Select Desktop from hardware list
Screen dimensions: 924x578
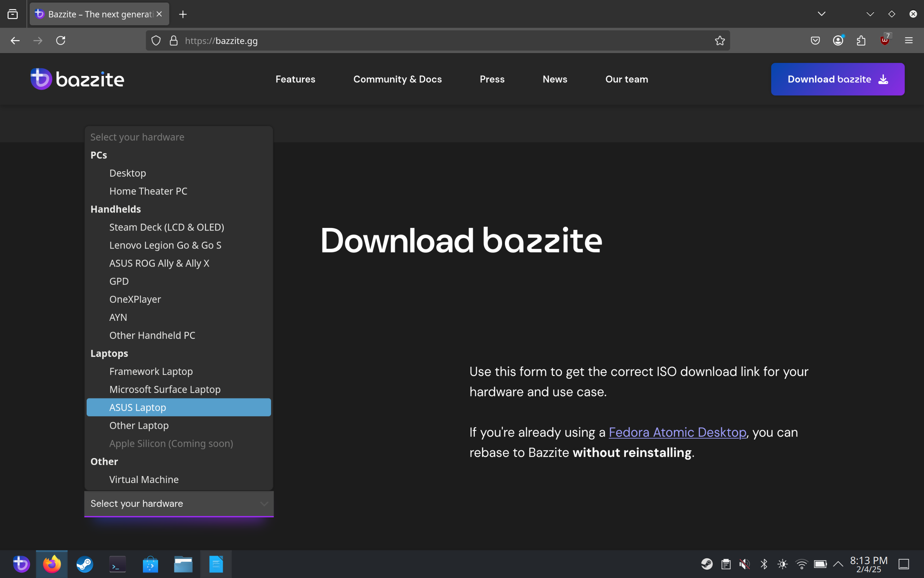coord(179,173)
